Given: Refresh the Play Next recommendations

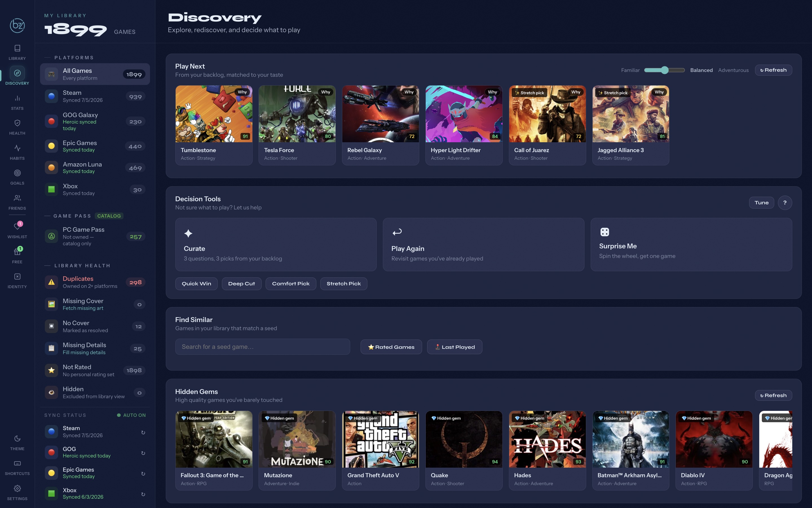Looking at the screenshot, I should tap(773, 70).
